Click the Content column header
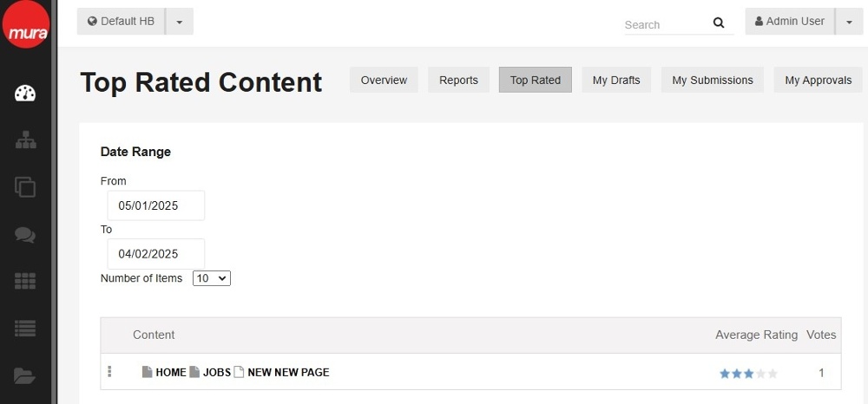Image resolution: width=868 pixels, height=404 pixels. (154, 335)
